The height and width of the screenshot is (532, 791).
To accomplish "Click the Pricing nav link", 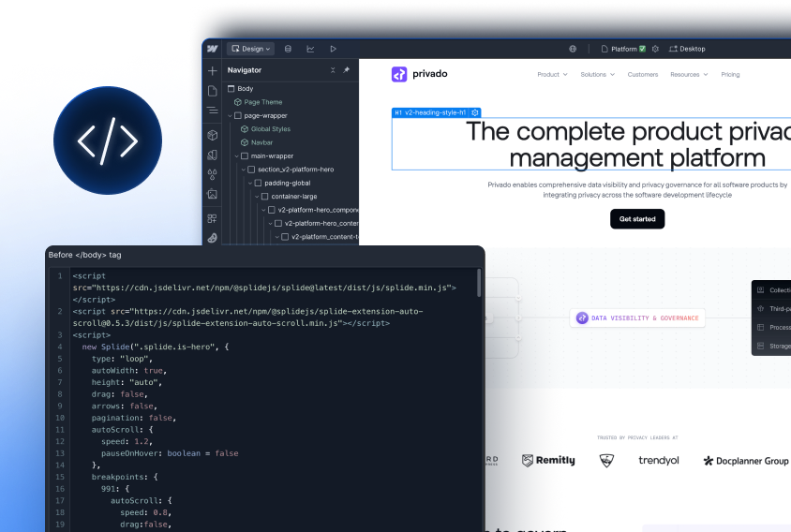I will pos(730,75).
